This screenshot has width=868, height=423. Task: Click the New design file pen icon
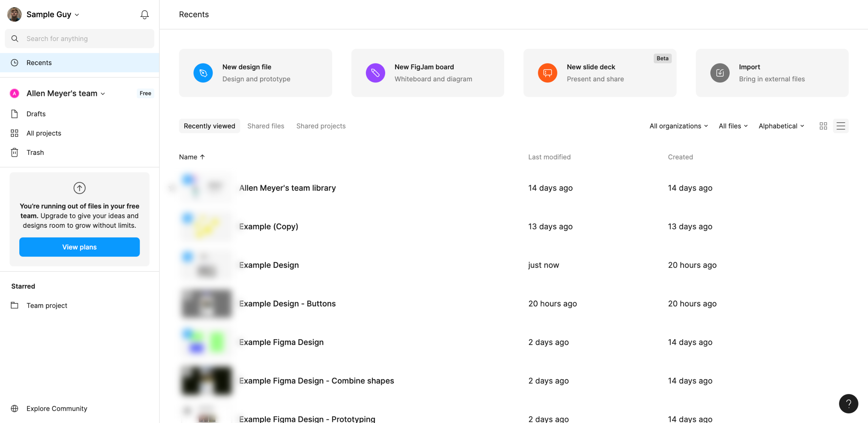coord(203,73)
